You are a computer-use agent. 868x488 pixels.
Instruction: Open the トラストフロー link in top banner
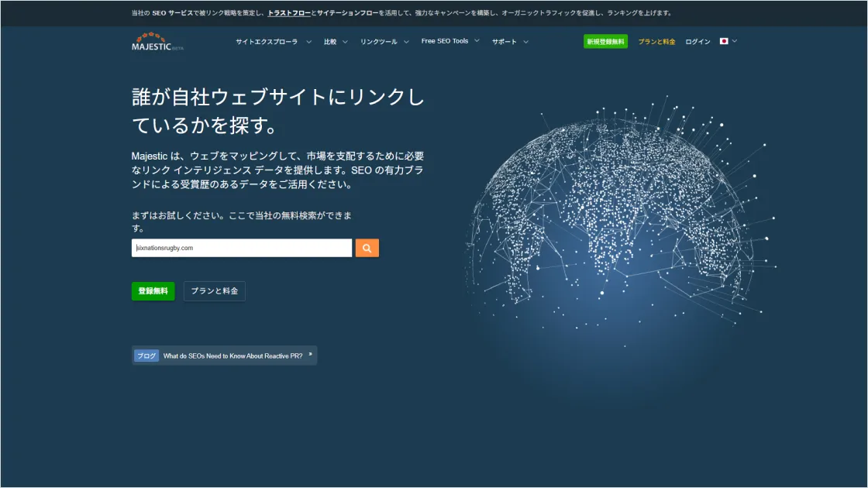(289, 12)
